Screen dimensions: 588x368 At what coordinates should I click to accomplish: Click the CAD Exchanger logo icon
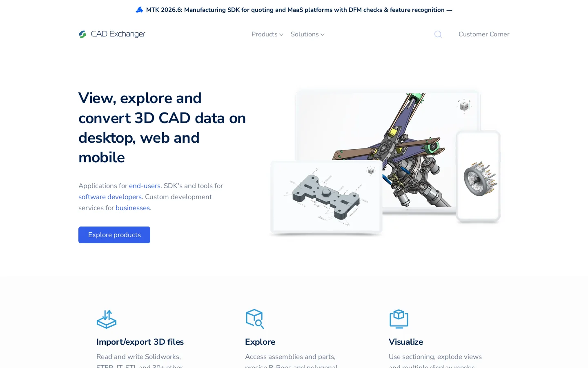click(82, 34)
